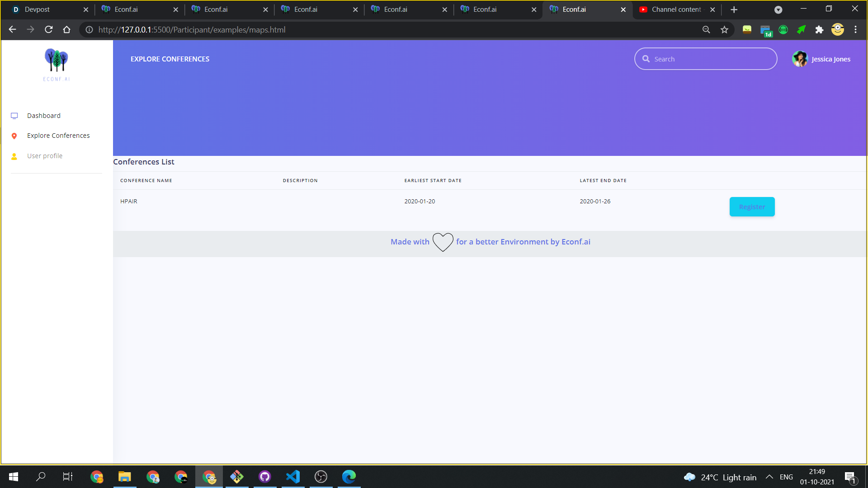868x488 pixels.
Task: Open Explore Conferences sidebar link
Action: tap(58, 136)
